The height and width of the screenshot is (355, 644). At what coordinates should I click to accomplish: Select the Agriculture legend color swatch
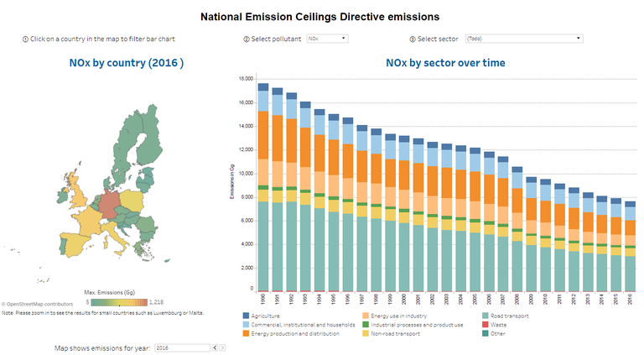[x=246, y=316]
